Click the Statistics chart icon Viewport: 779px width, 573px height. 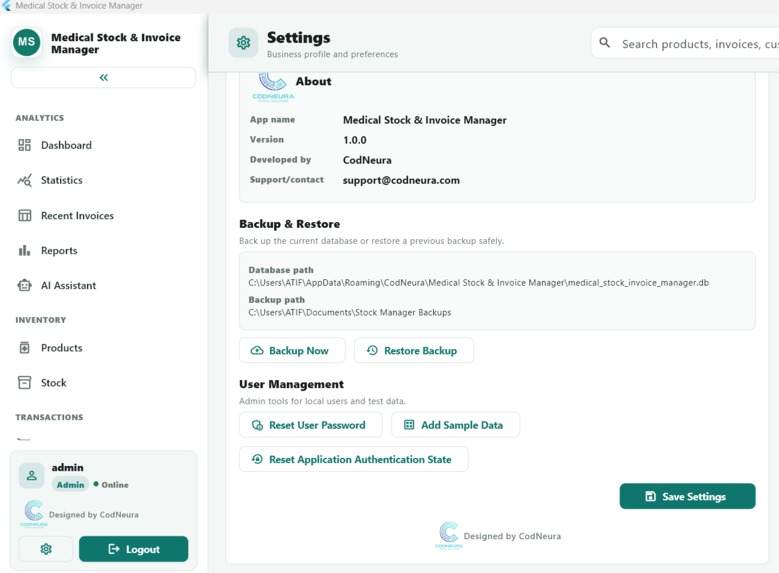tap(24, 180)
